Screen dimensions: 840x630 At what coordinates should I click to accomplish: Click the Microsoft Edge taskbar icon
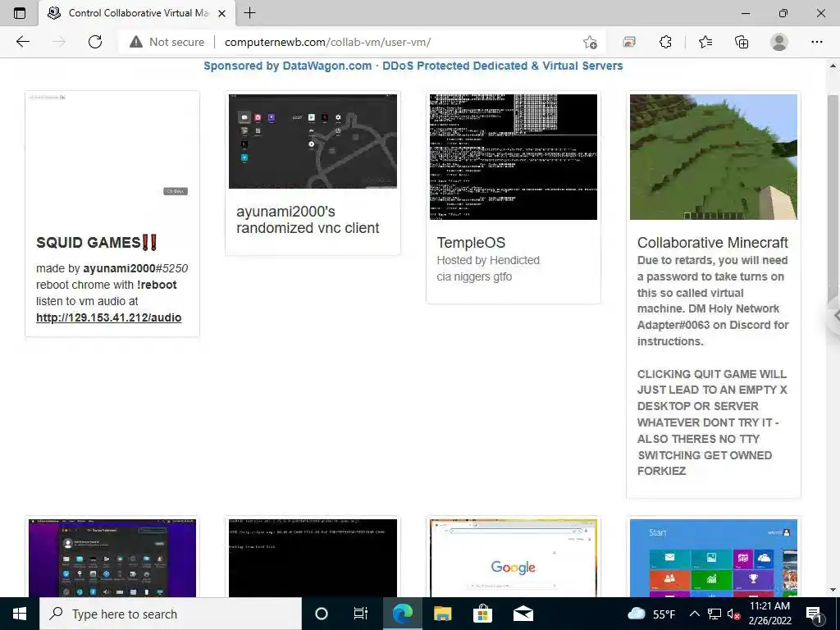(x=402, y=614)
